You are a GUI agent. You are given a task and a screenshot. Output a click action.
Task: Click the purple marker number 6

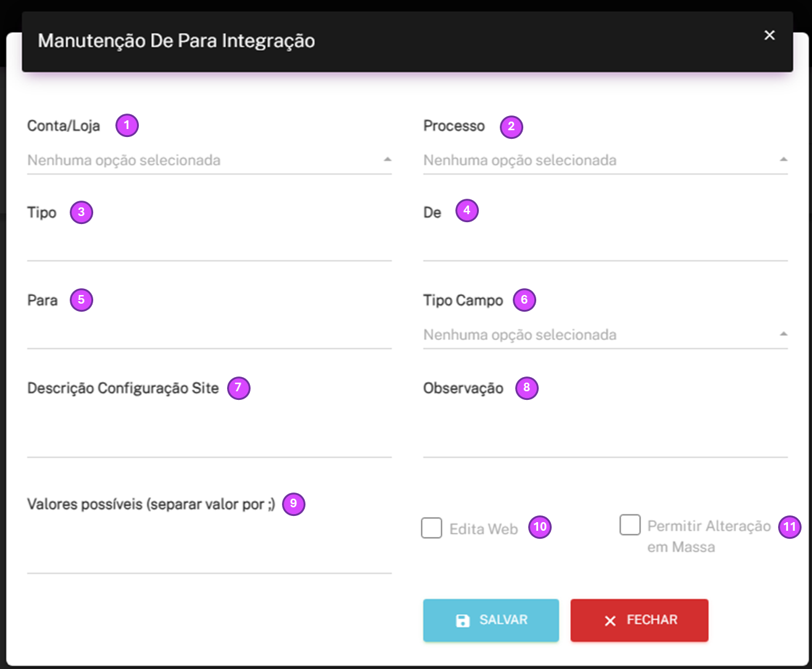click(524, 300)
